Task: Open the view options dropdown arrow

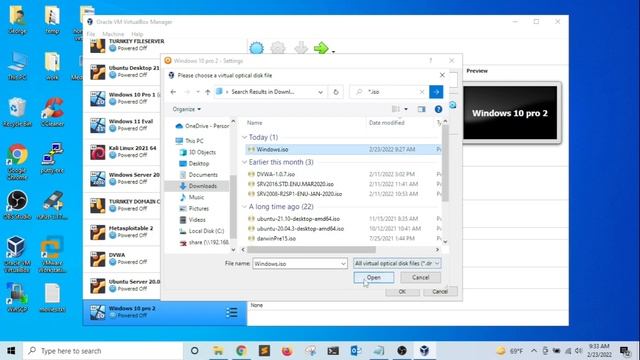Action: 406,109
